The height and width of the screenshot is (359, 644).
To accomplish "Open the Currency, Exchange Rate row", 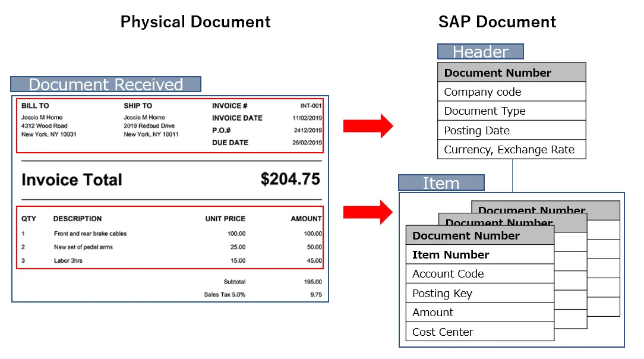I will [x=512, y=149].
